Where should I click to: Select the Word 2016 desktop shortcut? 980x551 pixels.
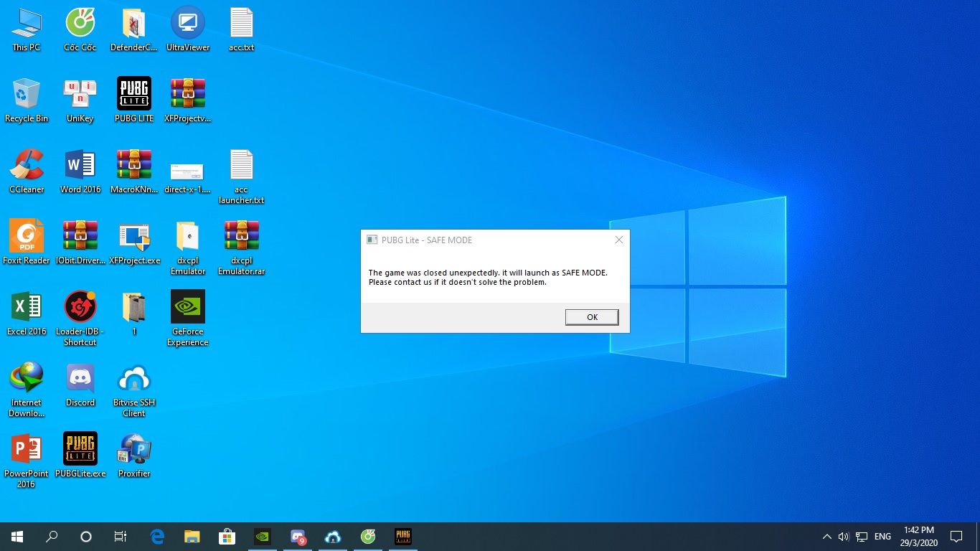click(x=80, y=172)
